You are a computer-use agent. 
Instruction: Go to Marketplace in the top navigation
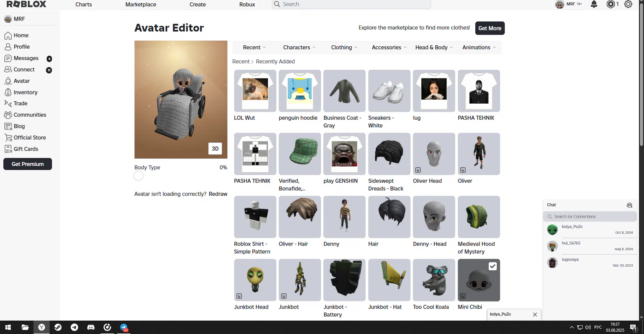[x=141, y=4]
